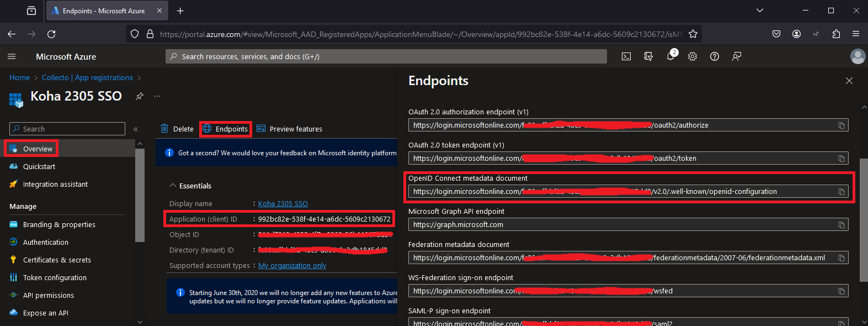The width and height of the screenshot is (868, 326).
Task: Bookmark this page with the star icon
Action: [693, 34]
